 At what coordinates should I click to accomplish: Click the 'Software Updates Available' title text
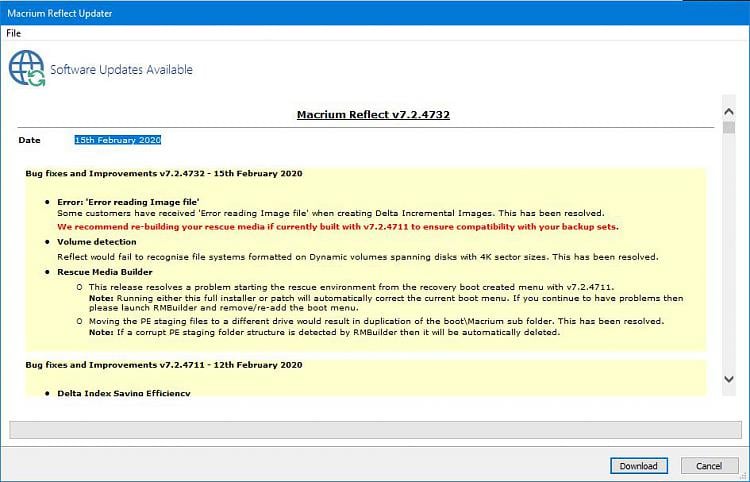121,70
